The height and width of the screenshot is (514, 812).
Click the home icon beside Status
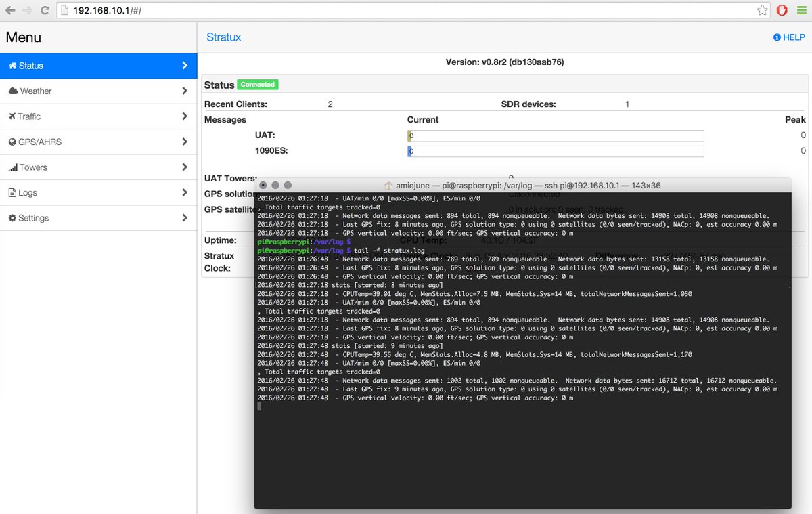(x=12, y=66)
